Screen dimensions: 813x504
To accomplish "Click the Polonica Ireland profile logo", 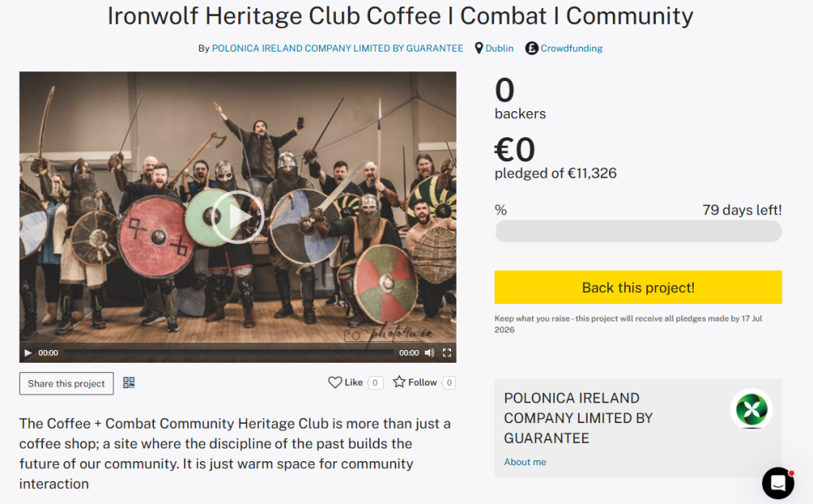I will [750, 409].
